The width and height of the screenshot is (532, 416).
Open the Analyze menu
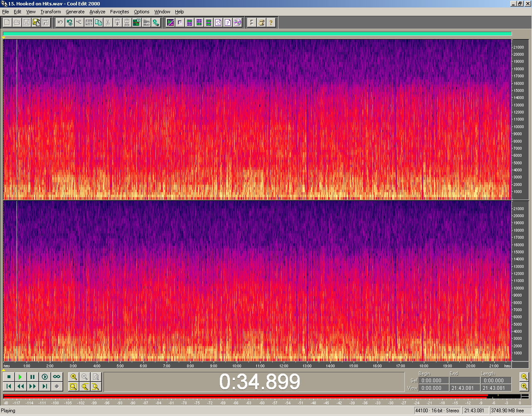pyautogui.click(x=97, y=12)
